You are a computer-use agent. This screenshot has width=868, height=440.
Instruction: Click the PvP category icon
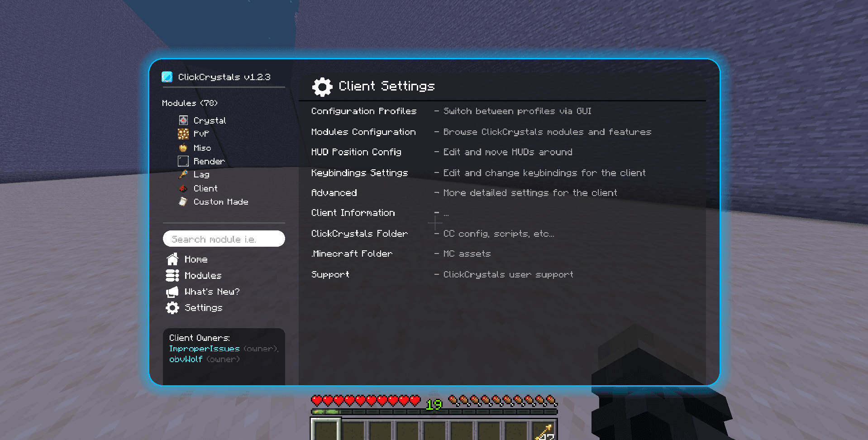coord(183,134)
